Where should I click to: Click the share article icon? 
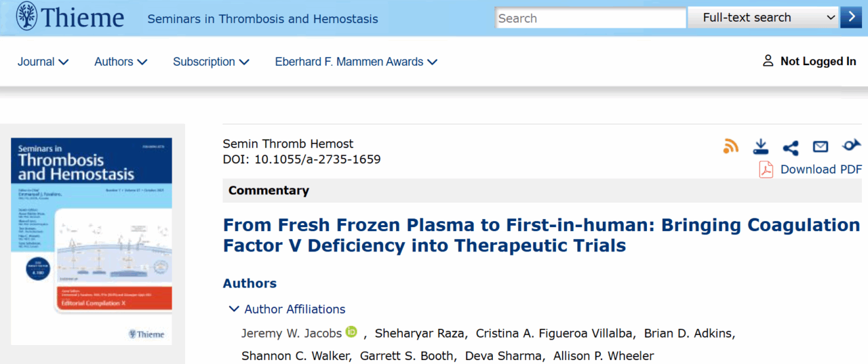(x=790, y=147)
